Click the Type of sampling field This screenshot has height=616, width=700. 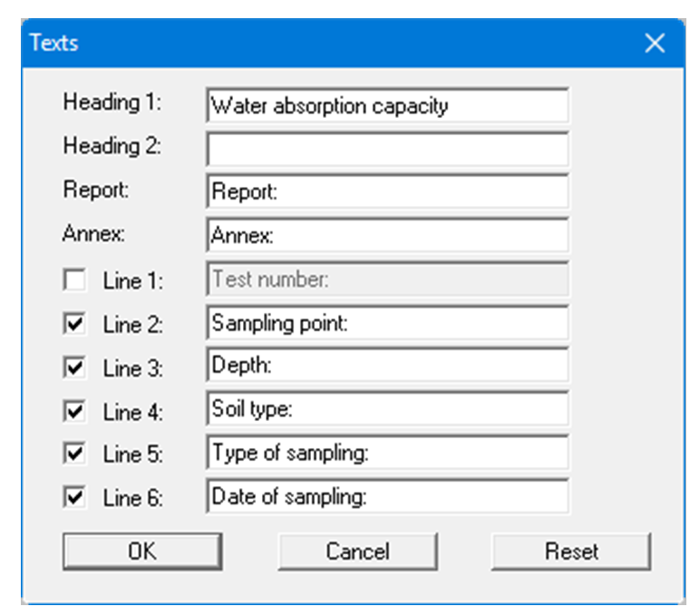[387, 454]
